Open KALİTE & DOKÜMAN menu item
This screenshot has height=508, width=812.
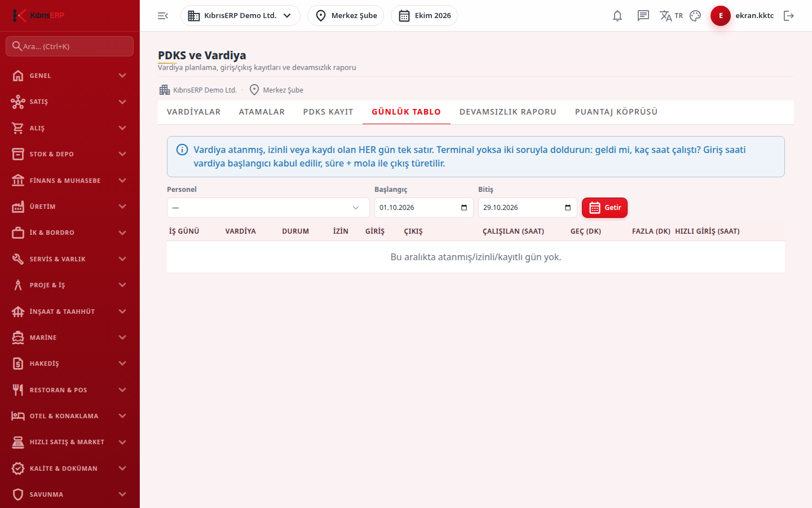tap(70, 468)
